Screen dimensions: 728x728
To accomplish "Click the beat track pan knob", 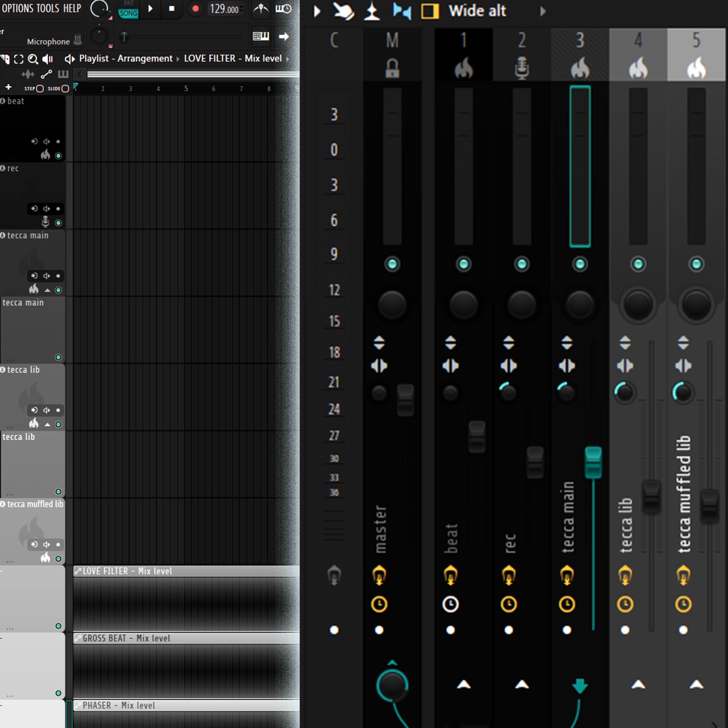I will [464, 304].
